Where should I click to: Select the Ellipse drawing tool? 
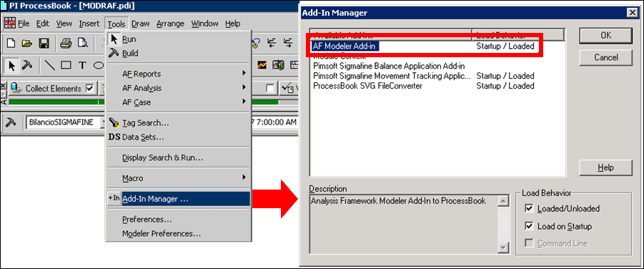pos(99,65)
